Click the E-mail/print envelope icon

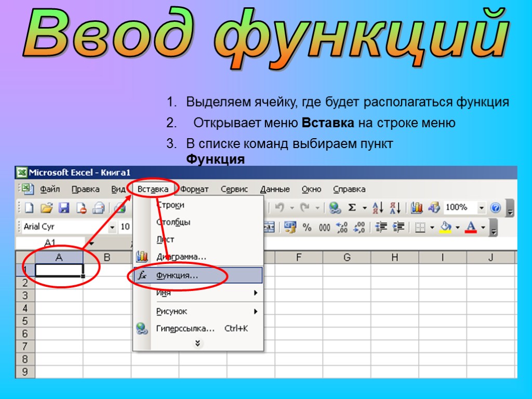tap(98, 208)
